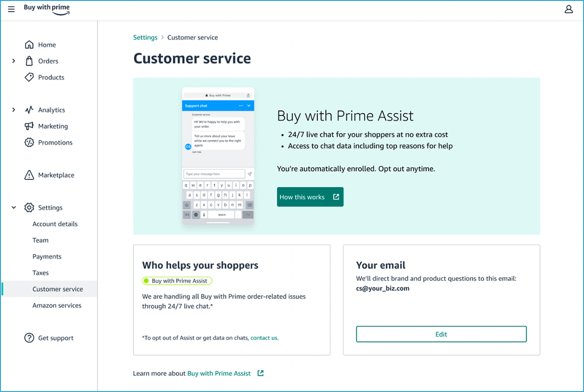Screen dimensions: 584x392
Task: Click the Orders shopping bag icon
Action: (29, 61)
